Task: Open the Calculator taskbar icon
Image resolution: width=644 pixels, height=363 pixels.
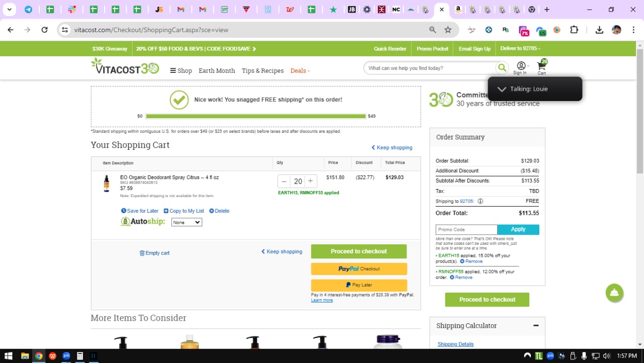Action: pos(79,356)
